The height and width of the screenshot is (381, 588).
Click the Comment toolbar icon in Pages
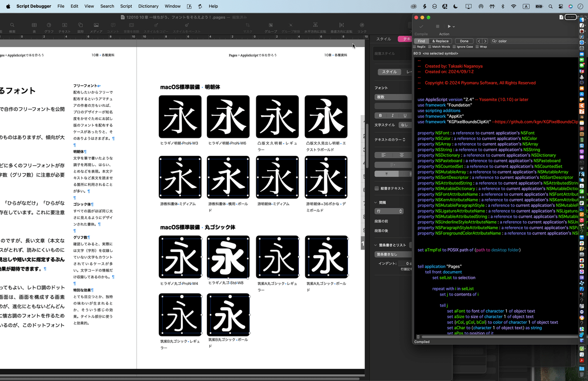point(113,25)
